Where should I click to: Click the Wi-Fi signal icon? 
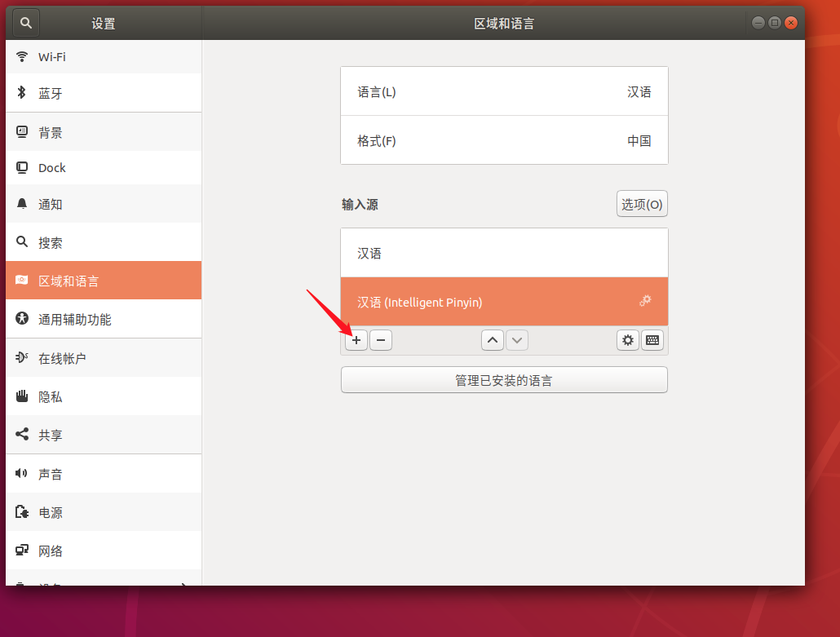(x=22, y=56)
